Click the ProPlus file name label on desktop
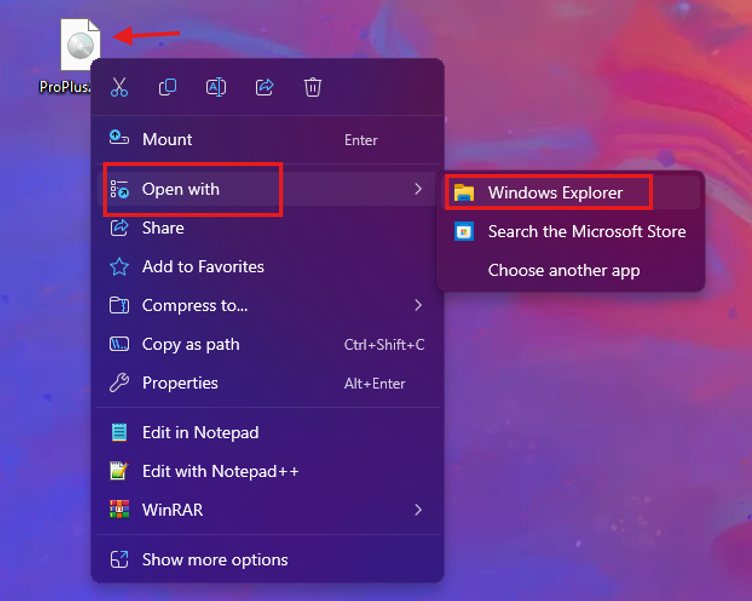Image resolution: width=752 pixels, height=601 pixels. tap(65, 87)
